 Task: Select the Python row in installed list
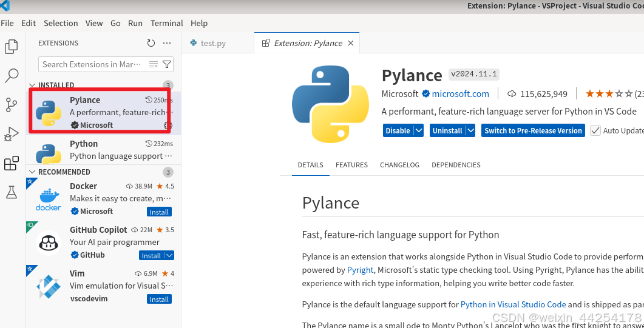tap(104, 150)
